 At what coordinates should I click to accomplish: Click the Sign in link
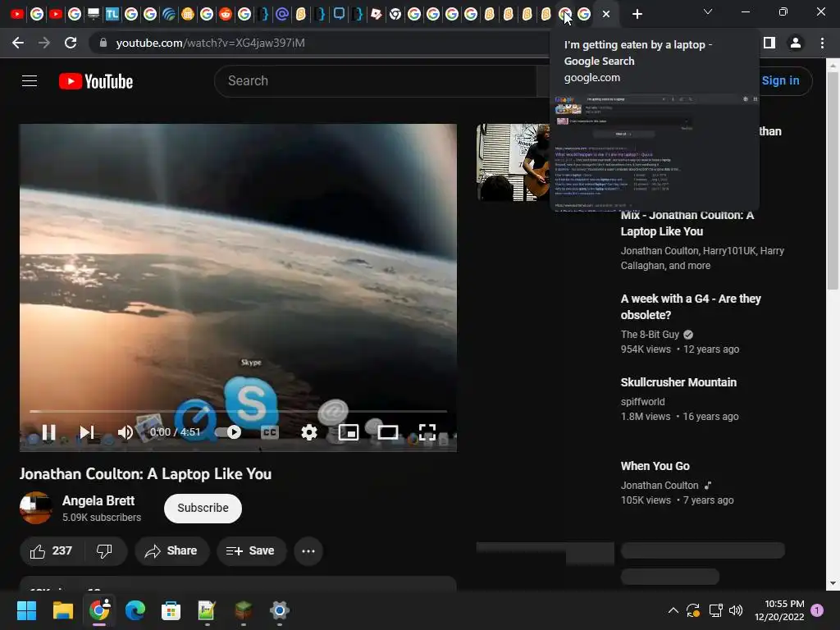[x=780, y=81]
